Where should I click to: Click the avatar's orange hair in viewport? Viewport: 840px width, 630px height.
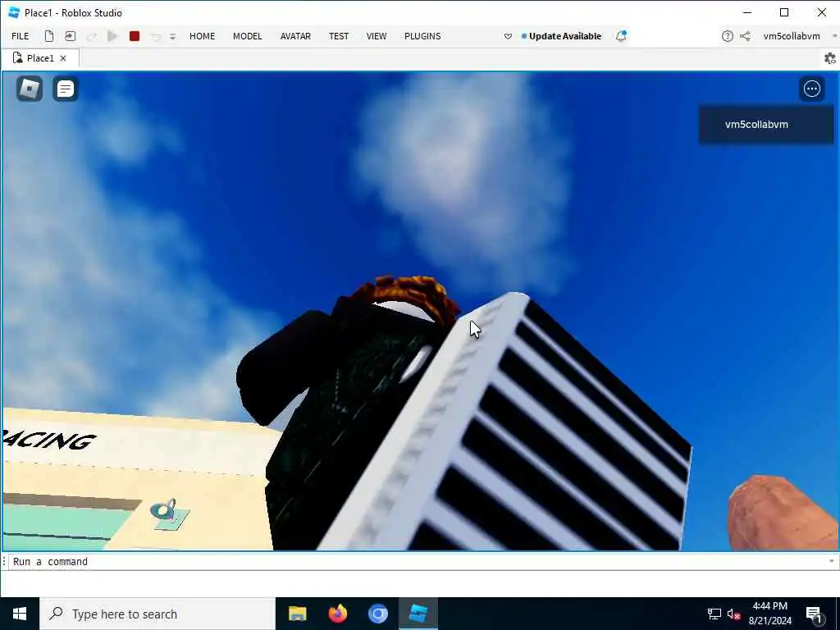(407, 294)
